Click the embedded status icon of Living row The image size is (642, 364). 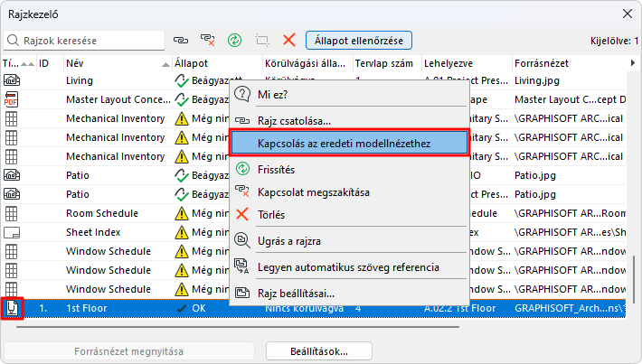tap(182, 80)
